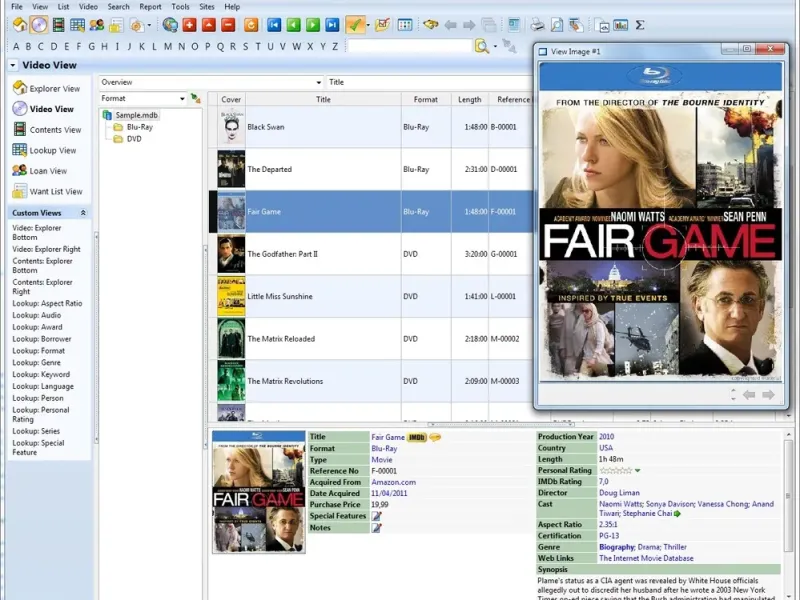This screenshot has height=600, width=800.
Task: Click the handshake loan toolbar icon
Action: pos(431,24)
